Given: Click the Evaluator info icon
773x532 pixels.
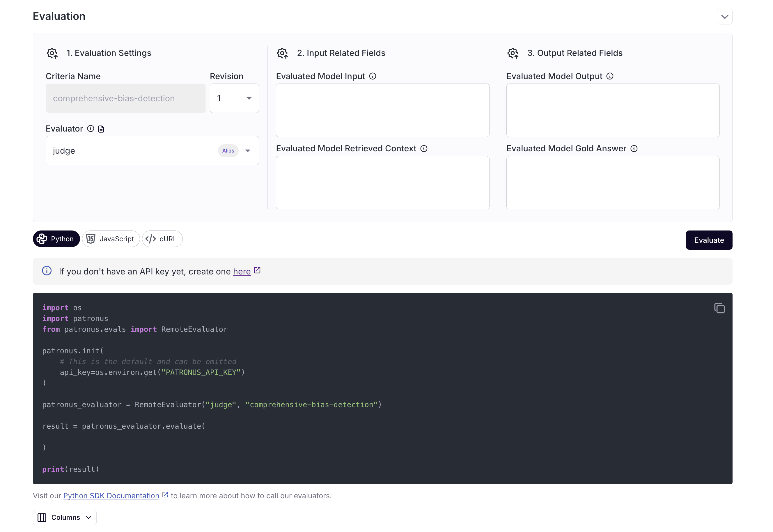Looking at the screenshot, I should pyautogui.click(x=90, y=129).
